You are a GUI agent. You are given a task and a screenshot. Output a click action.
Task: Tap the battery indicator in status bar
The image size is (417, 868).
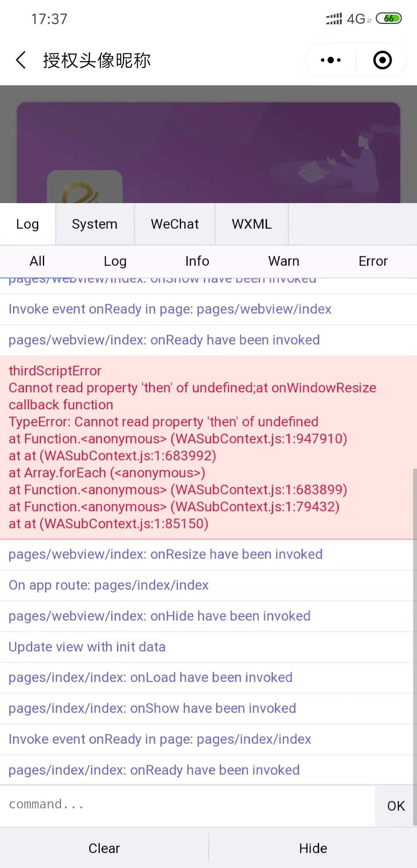(x=389, y=19)
